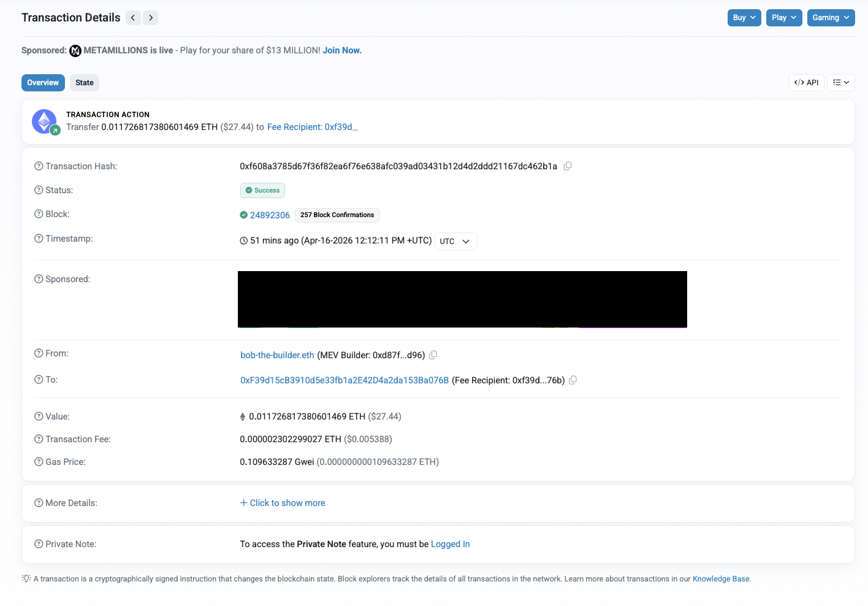Click help icon beside Transaction Hash

tap(39, 166)
